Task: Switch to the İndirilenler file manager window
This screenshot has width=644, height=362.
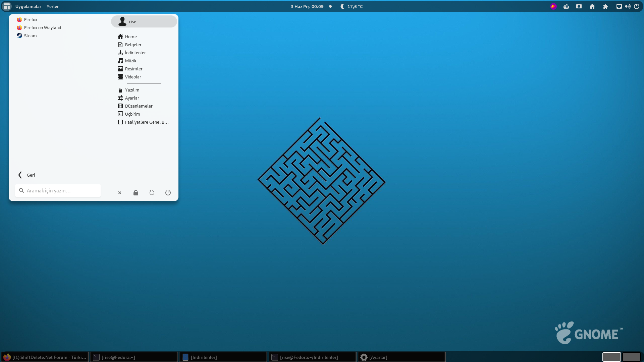Action: tap(223, 357)
